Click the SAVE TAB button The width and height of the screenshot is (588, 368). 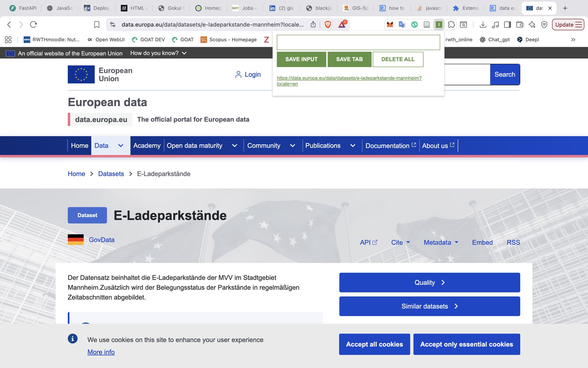tap(349, 59)
